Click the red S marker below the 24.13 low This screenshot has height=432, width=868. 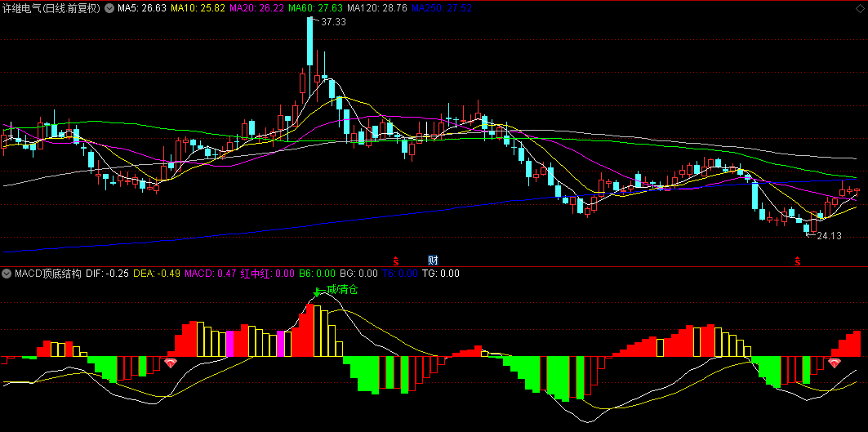click(x=798, y=261)
